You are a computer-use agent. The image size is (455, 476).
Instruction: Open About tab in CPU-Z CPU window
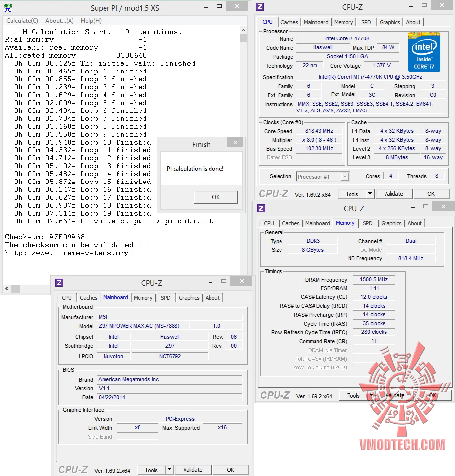click(413, 22)
